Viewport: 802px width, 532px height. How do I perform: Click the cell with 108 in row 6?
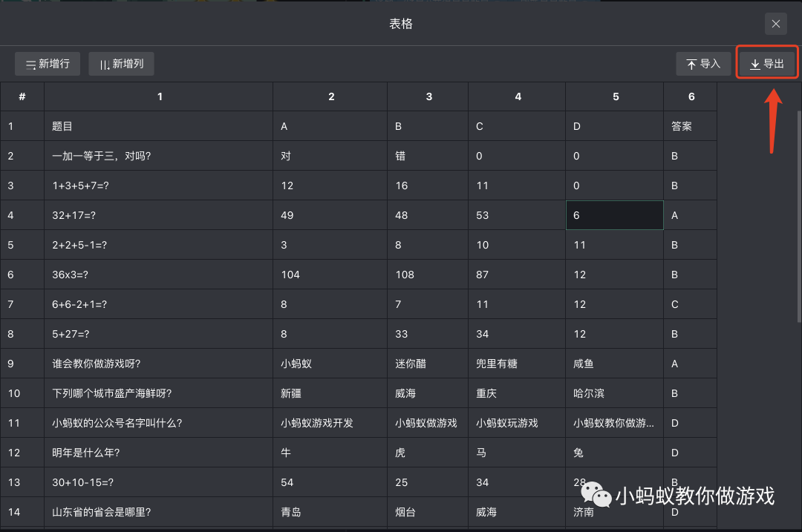[428, 275]
